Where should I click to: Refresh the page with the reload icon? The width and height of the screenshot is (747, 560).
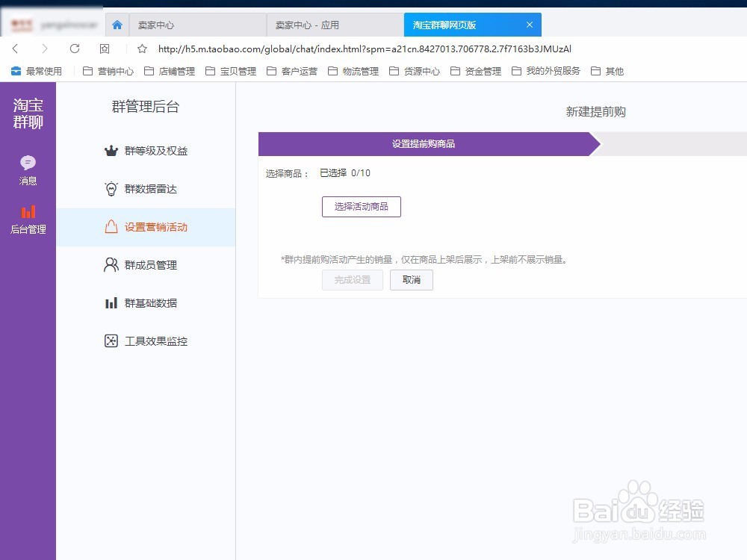(73, 49)
